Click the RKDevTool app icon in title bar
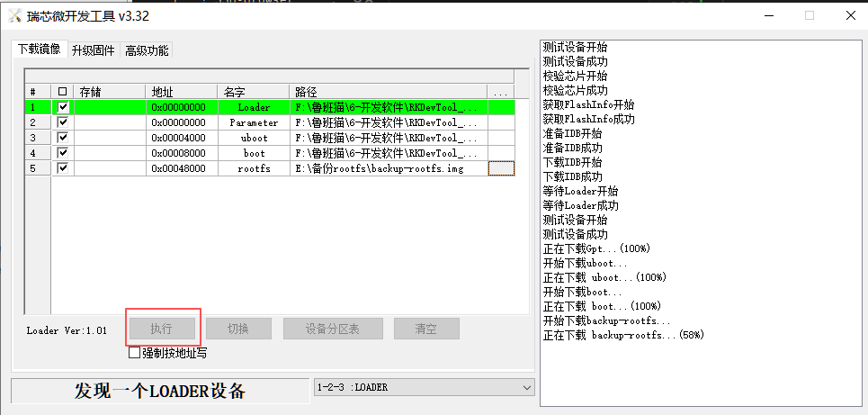 click(x=15, y=15)
